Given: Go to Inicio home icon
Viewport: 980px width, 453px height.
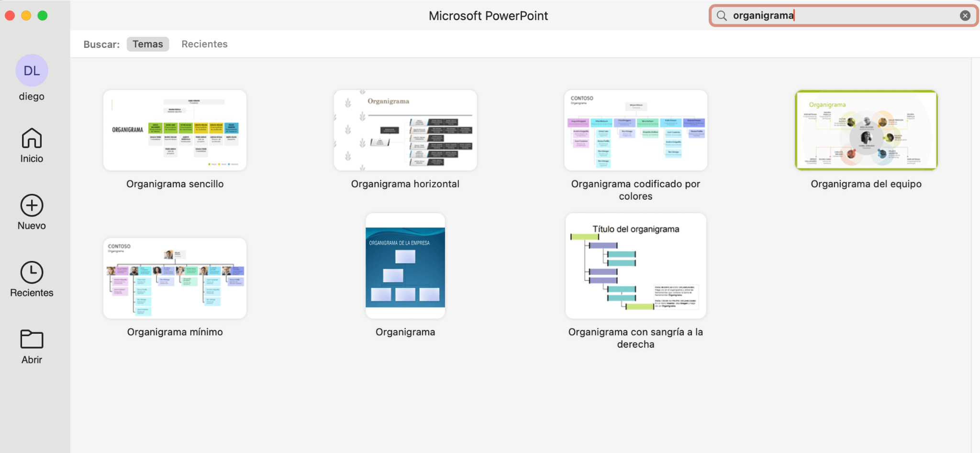Looking at the screenshot, I should point(32,138).
